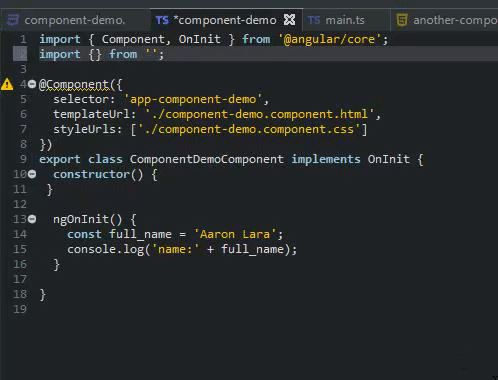498x380 pixels.
Task: Select the modified *component-demo TypeScript tab
Action: tap(227, 20)
